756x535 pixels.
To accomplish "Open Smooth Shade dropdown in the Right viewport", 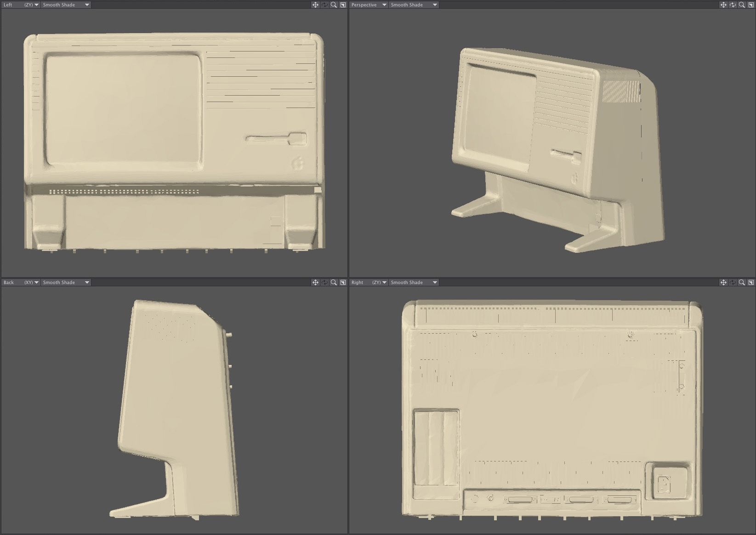I will (414, 282).
